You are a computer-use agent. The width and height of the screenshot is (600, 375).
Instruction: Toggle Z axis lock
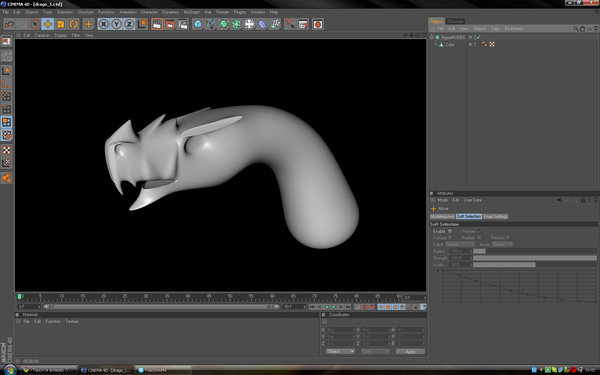129,24
